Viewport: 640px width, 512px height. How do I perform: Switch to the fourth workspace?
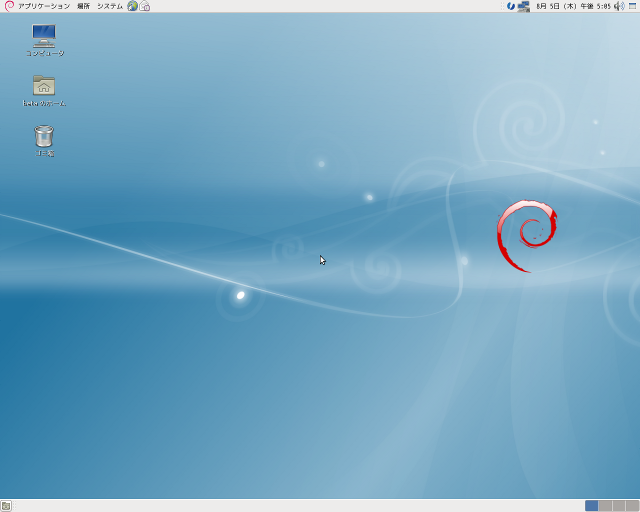coord(632,506)
